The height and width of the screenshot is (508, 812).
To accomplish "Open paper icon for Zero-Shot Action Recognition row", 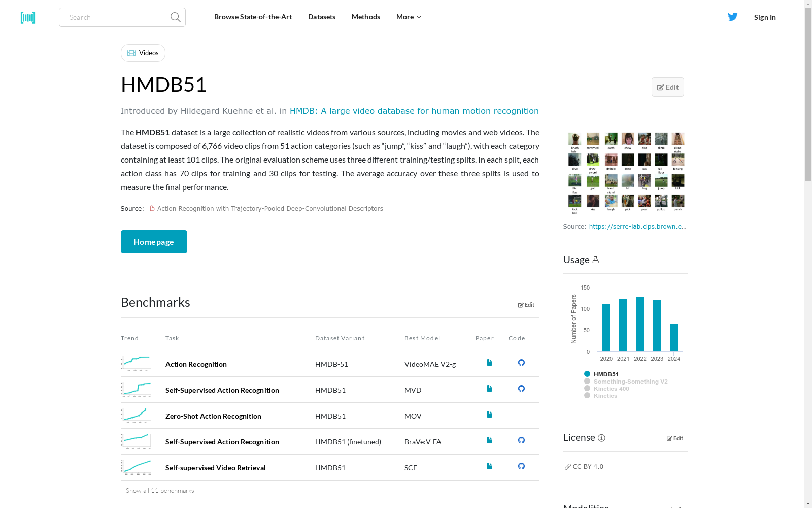I will tap(489, 415).
